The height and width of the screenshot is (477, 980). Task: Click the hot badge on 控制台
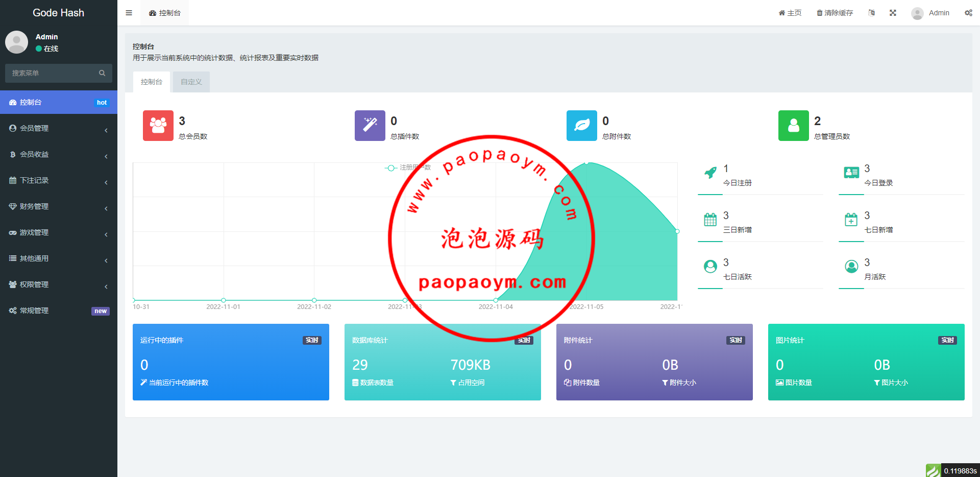click(102, 103)
